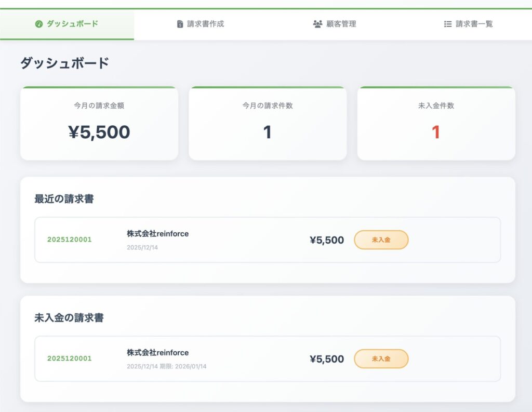
Task: Select 株式会社reinforce in the recent invoices row
Action: [x=157, y=234]
